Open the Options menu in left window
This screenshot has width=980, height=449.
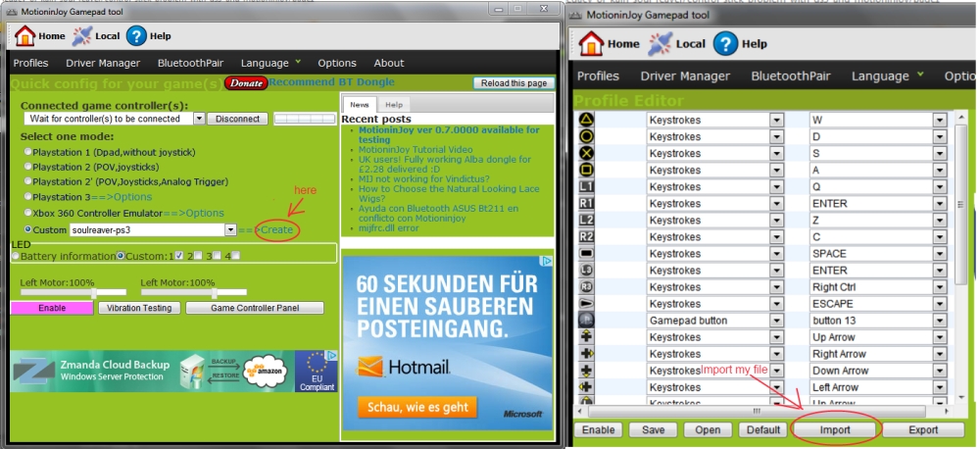[x=337, y=63]
